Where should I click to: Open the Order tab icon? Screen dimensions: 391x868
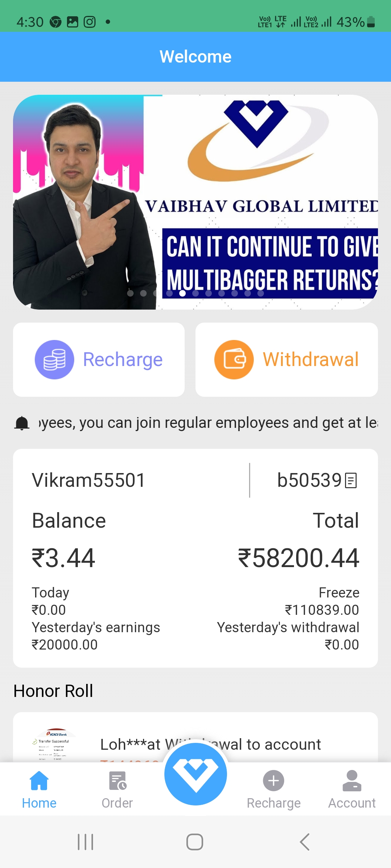point(117,780)
